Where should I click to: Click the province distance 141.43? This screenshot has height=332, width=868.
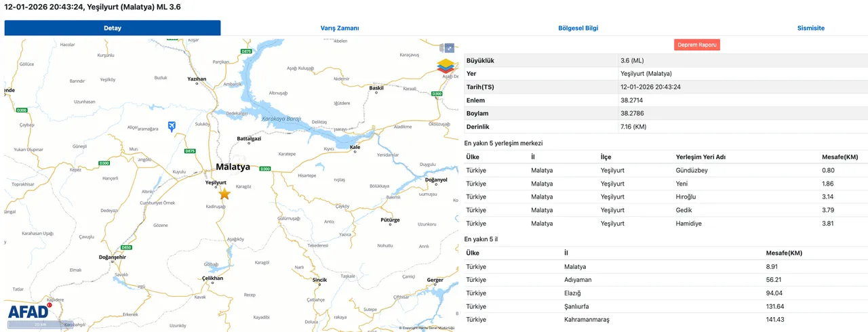tap(775, 320)
